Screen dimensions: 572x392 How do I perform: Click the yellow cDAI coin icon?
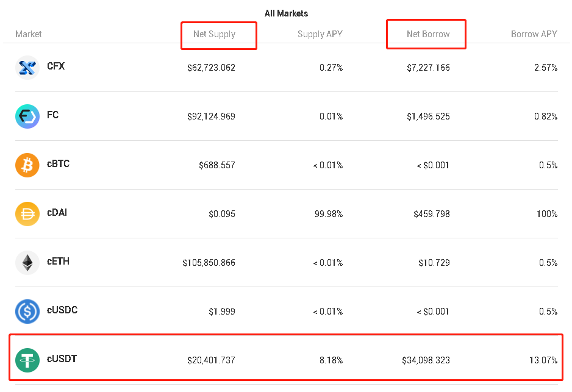27,214
